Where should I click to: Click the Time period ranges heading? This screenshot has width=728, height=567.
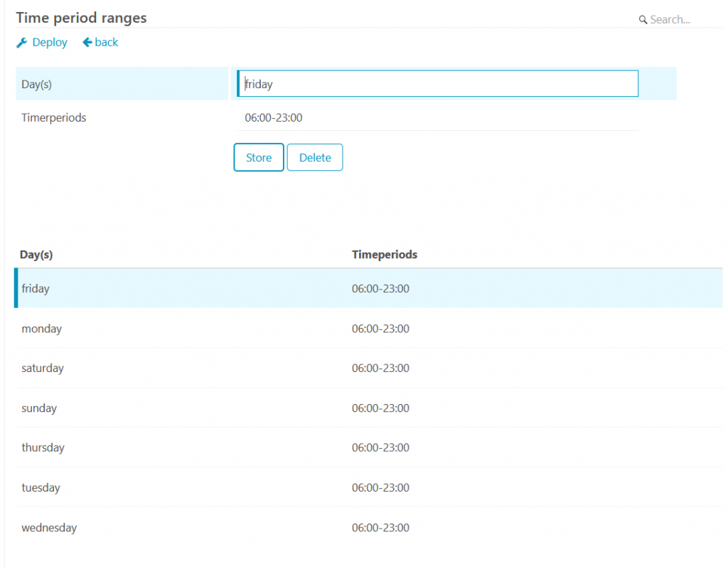pos(81,18)
